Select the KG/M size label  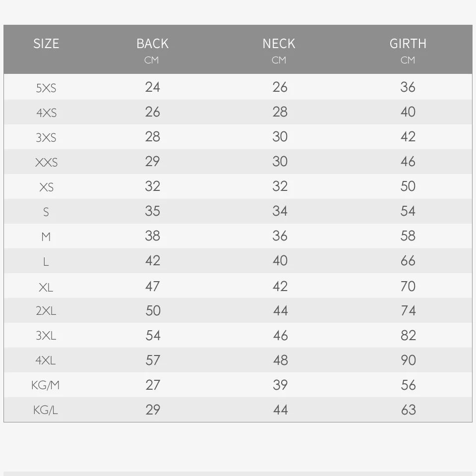pos(46,386)
